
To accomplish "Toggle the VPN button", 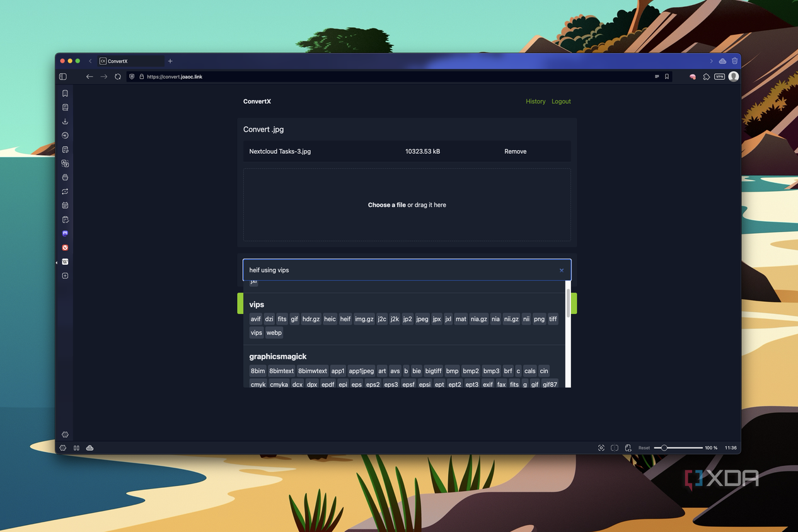I will 719,76.
